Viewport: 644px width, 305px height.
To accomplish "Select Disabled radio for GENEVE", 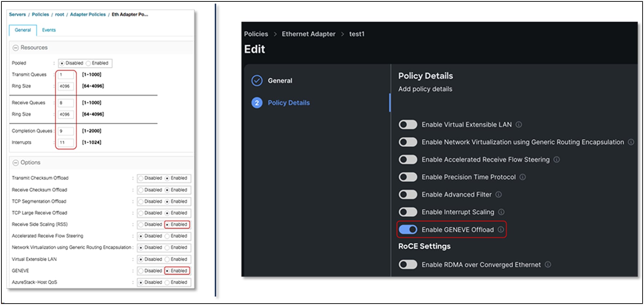I will click(x=141, y=271).
